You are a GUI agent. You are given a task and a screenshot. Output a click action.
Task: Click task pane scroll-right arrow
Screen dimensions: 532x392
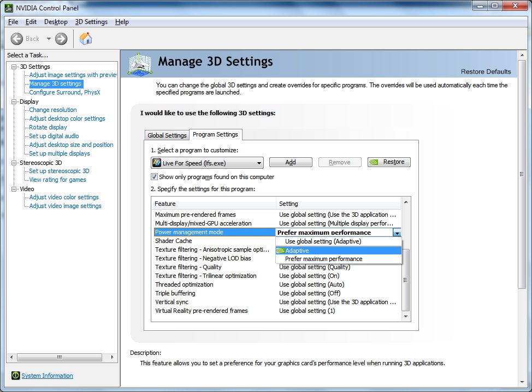[113, 357]
